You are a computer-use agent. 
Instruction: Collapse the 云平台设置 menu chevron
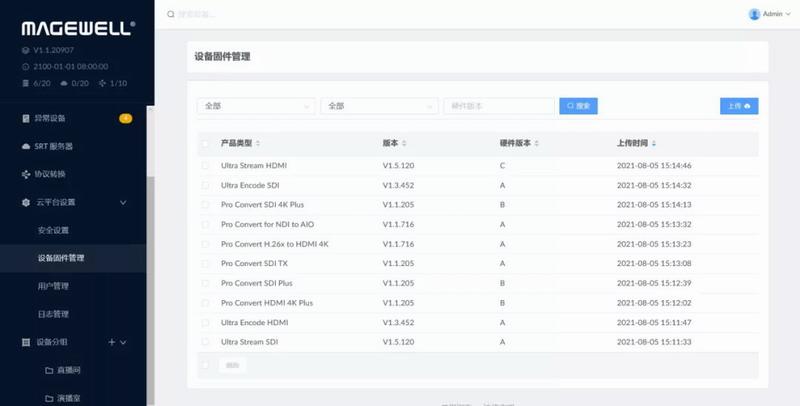click(x=123, y=202)
